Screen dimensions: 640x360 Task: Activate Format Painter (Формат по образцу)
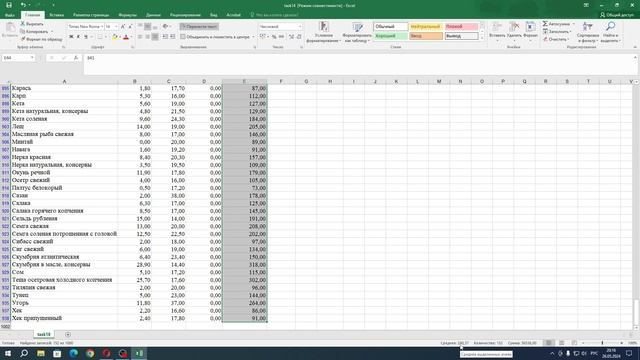(41, 39)
